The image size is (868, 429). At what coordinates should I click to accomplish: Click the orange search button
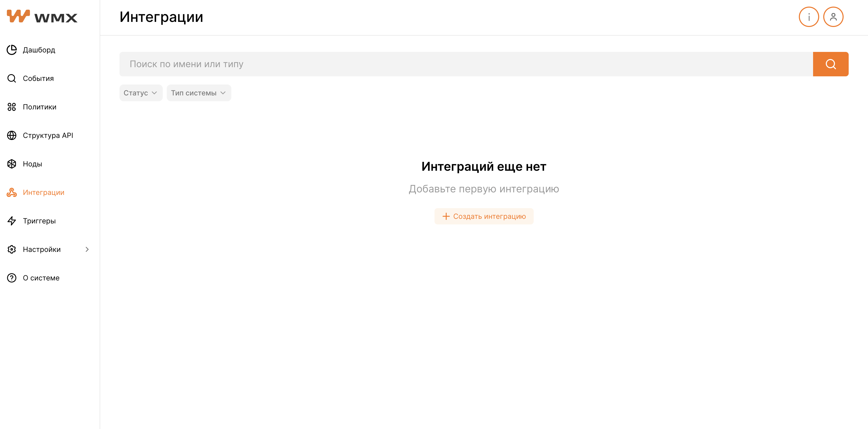click(831, 64)
